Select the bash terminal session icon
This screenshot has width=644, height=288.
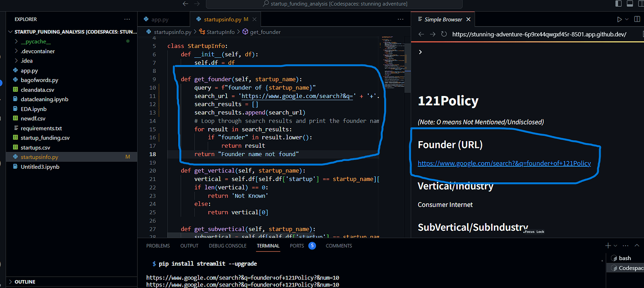click(x=624, y=258)
